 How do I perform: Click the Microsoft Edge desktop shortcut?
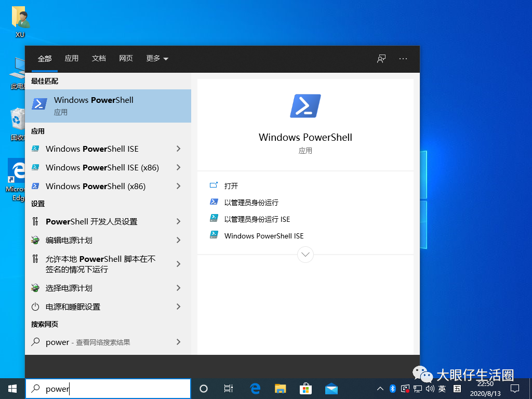pos(16,180)
